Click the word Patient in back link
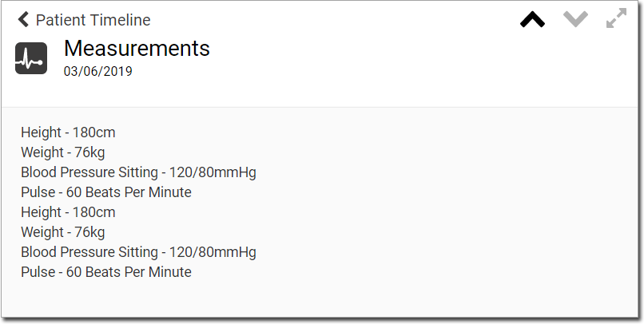This screenshot has height=324, width=644. (61, 20)
